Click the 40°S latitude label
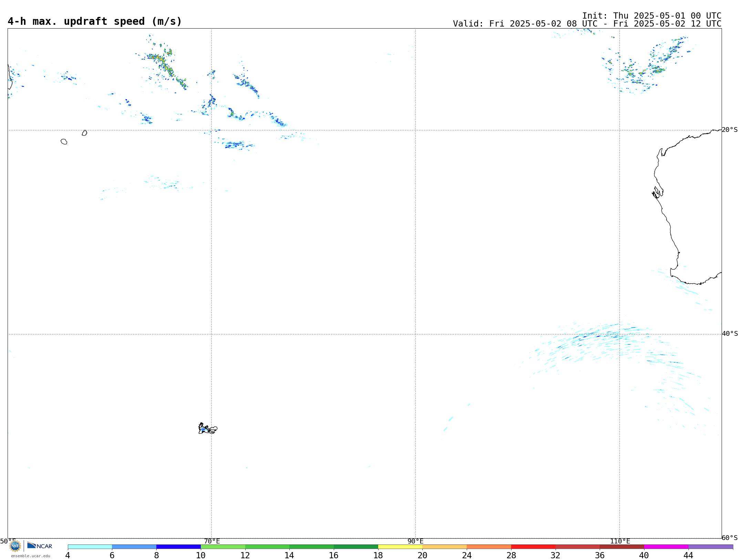This screenshot has height=560, width=744. coord(730,334)
